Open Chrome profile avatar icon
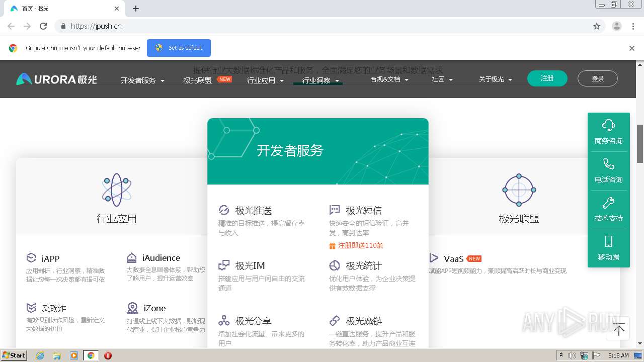Viewport: 644px width, 362px height. 616,26
